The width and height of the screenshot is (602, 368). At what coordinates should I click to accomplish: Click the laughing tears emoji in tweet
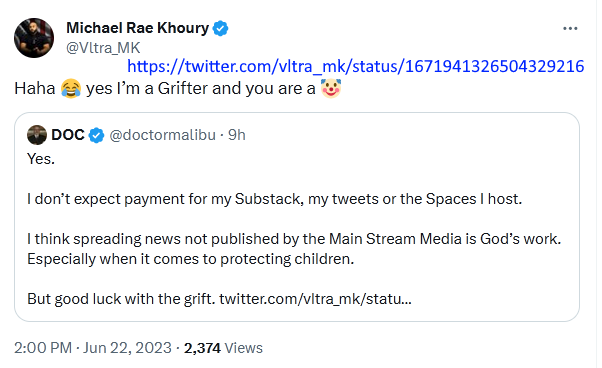pyautogui.click(x=71, y=89)
